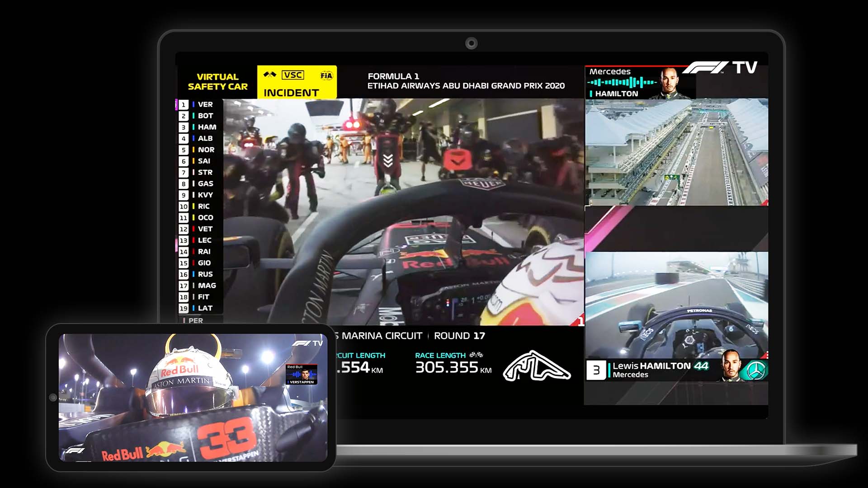Click the Yas Marina circuit map outline

pyautogui.click(x=537, y=366)
